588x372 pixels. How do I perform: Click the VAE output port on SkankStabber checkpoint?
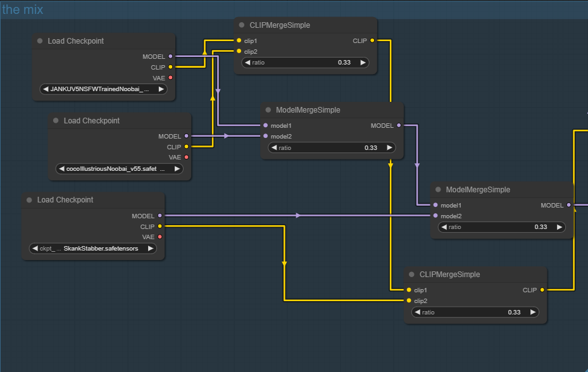(x=160, y=237)
